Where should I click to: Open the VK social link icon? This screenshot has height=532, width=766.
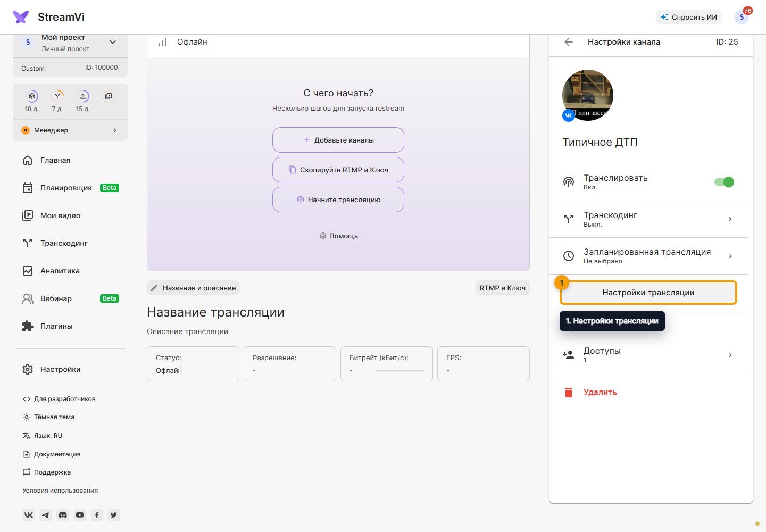[29, 515]
